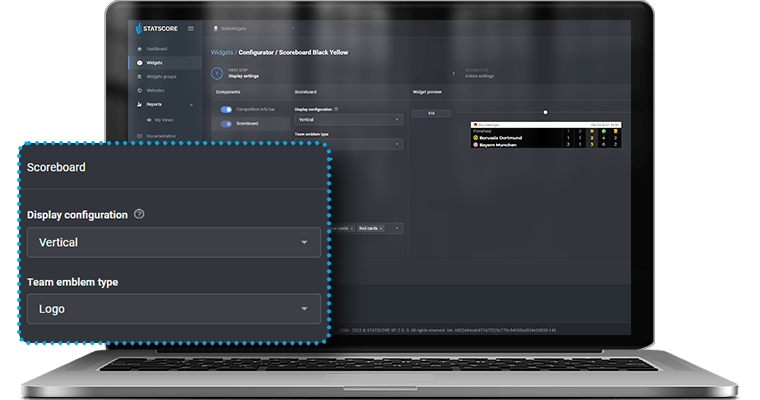The image size is (760, 400).
Task: Click the StatsWidgets account avatar icon
Action: [216, 29]
